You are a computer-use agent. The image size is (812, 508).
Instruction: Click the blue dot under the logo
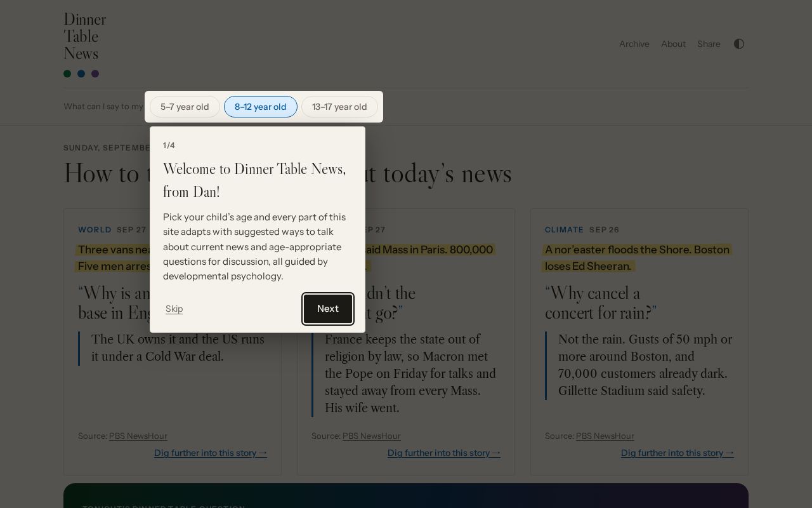coord(81,74)
